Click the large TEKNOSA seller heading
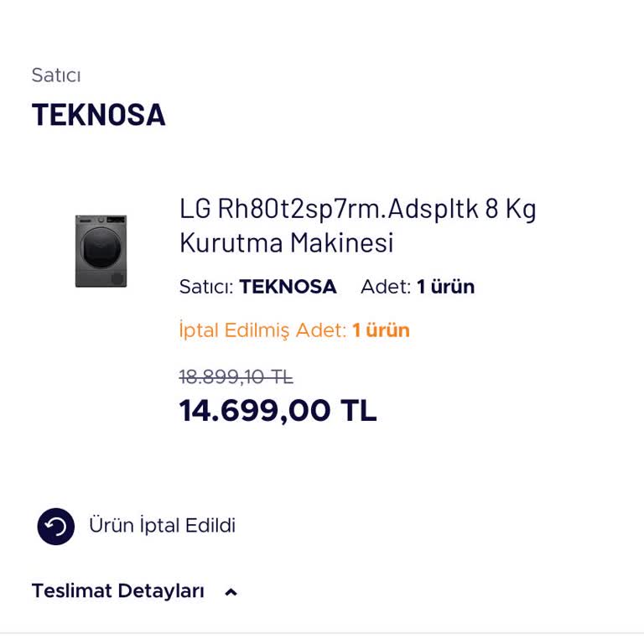 point(99,114)
